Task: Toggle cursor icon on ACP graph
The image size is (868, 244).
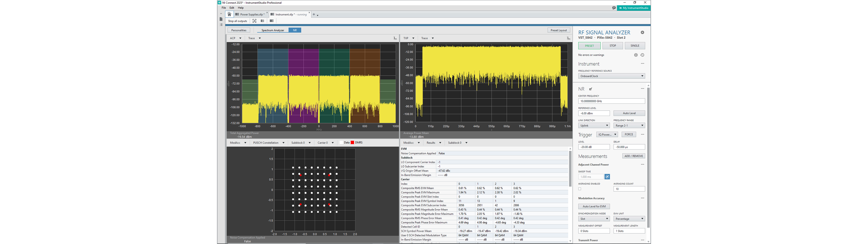Action: tap(395, 38)
